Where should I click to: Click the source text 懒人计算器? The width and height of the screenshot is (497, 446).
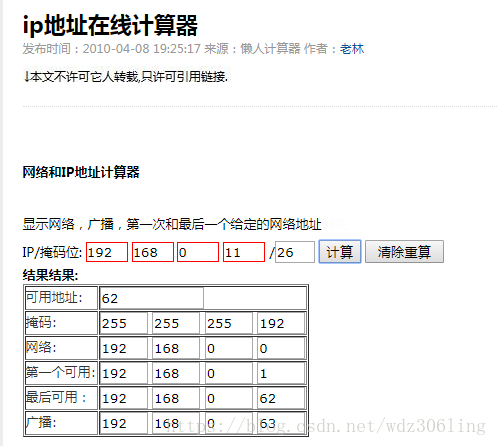pos(270,49)
